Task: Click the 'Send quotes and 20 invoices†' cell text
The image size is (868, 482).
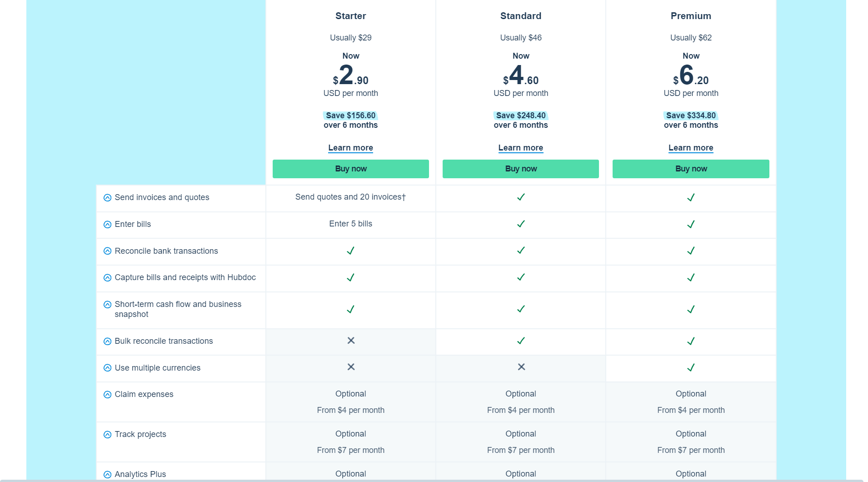Action: 350,197
